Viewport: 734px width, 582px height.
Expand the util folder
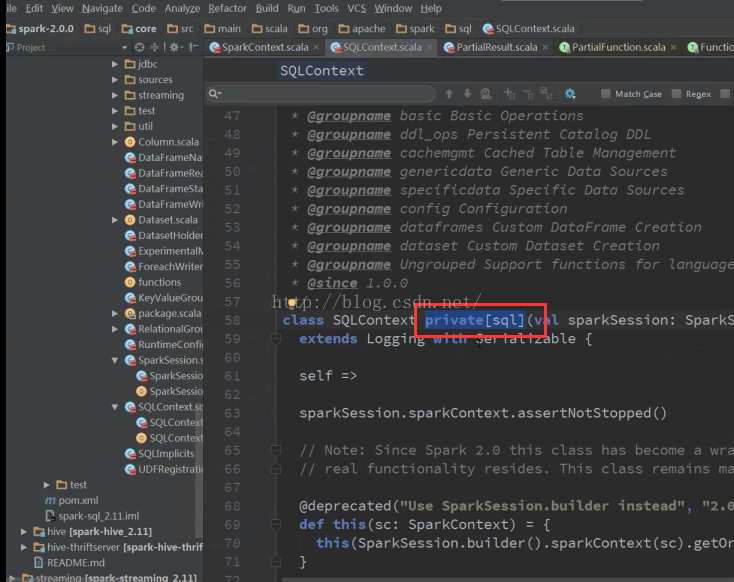[x=115, y=126]
